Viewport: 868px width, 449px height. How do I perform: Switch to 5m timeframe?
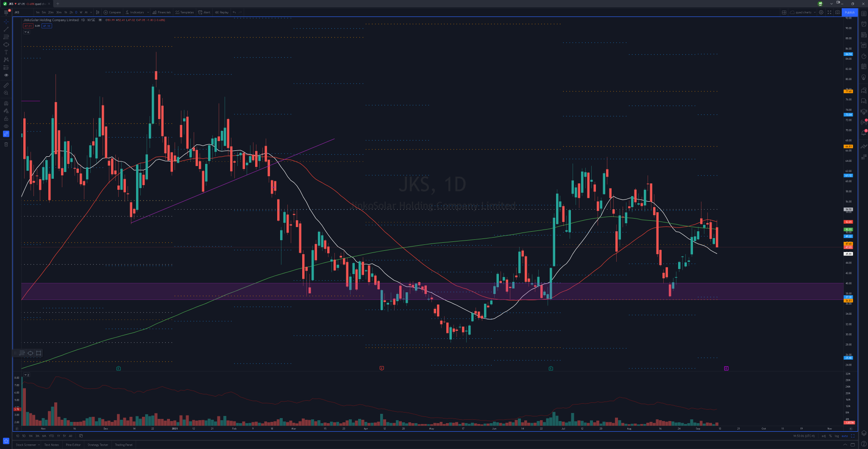pyautogui.click(x=44, y=12)
